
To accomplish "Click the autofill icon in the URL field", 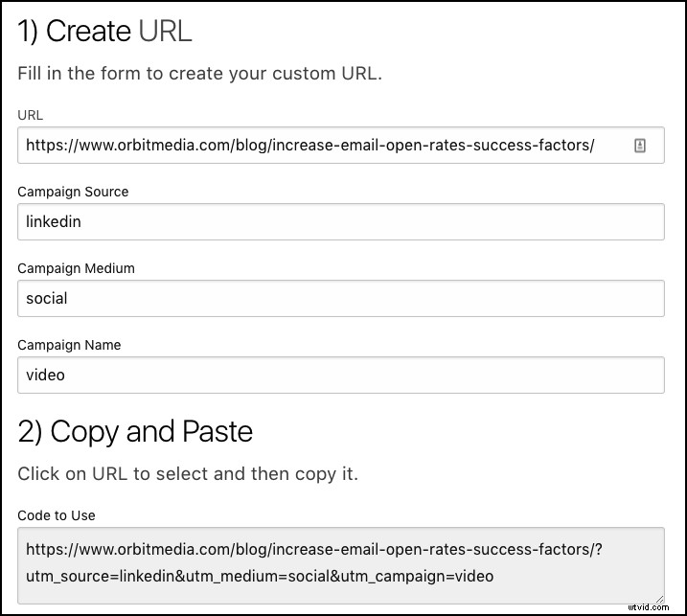I will [640, 146].
